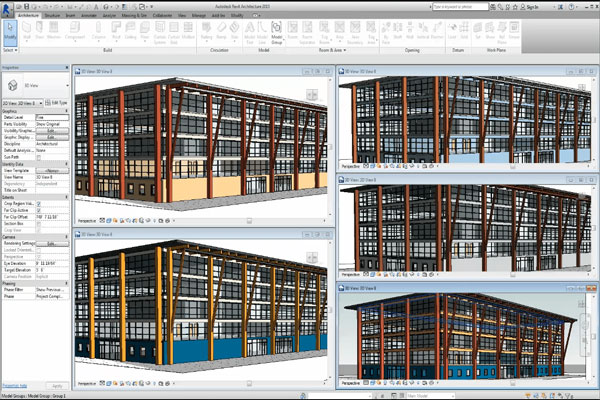Select the Ramp tool
Screen dimensions: 600x400
221,31
